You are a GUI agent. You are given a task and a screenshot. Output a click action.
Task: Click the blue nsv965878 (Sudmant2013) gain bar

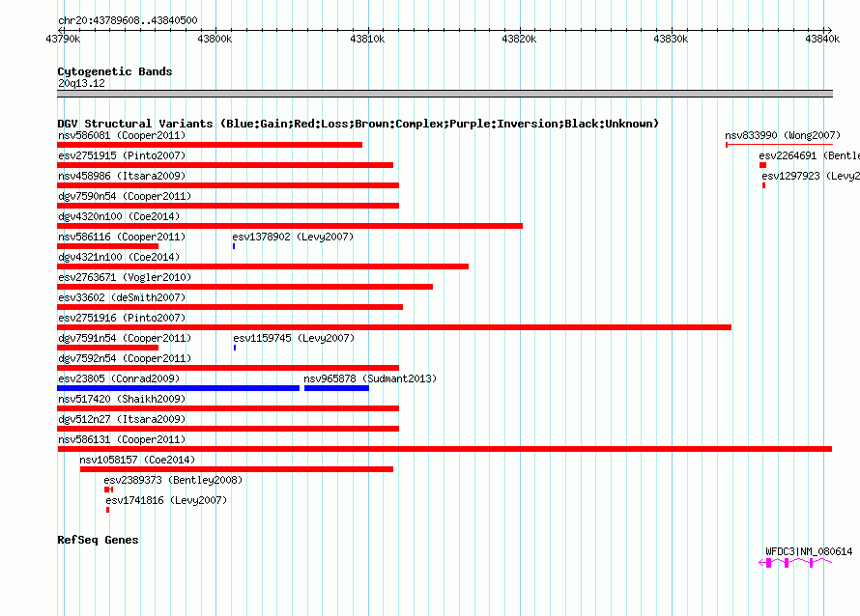click(x=337, y=388)
